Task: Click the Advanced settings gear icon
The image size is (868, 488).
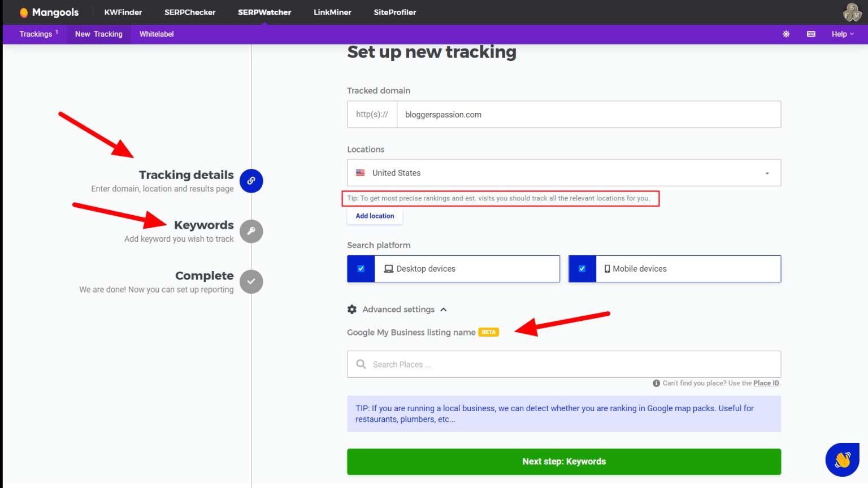Action: coord(352,310)
